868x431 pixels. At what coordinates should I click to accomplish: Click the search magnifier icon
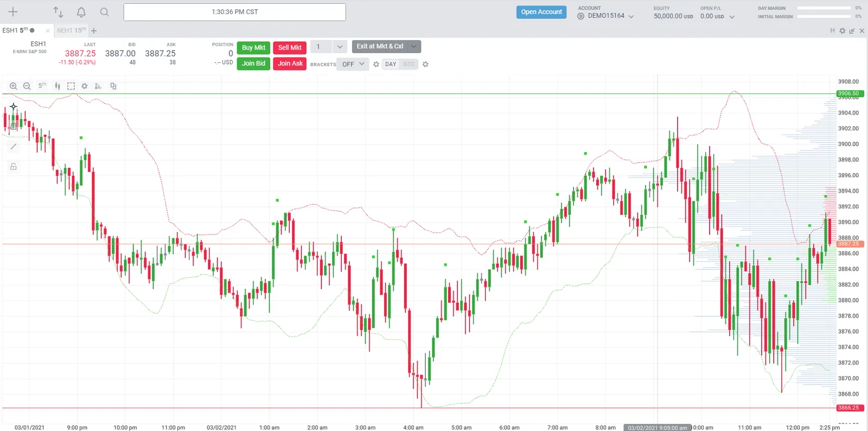[x=105, y=12]
